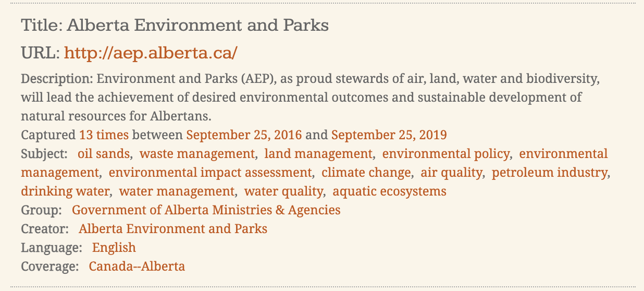This screenshot has height=291, width=644.
Task: Choose the 'petroleum industry' subject link
Action: pos(550,173)
